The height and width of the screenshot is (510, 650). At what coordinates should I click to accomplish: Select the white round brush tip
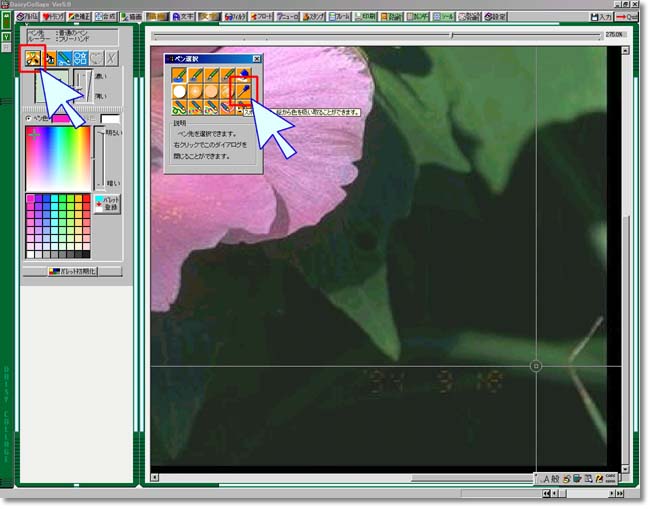[178, 91]
